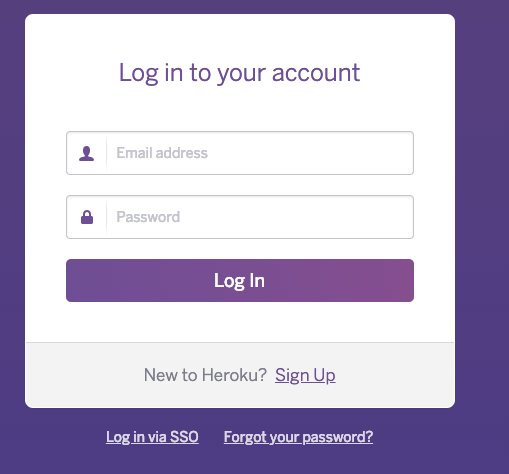Submit the form with Log In button
Screen dimensions: 509x474
click(240, 280)
